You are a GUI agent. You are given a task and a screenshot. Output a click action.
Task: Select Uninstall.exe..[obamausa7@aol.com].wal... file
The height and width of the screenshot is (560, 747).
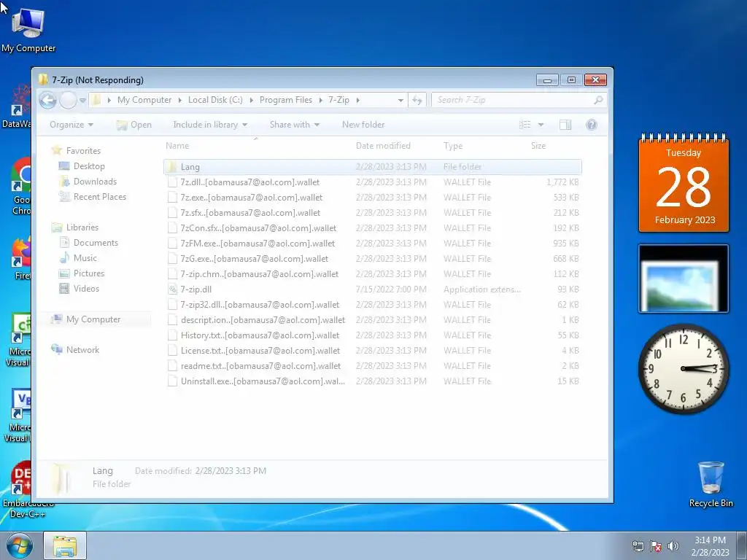[x=373, y=381]
